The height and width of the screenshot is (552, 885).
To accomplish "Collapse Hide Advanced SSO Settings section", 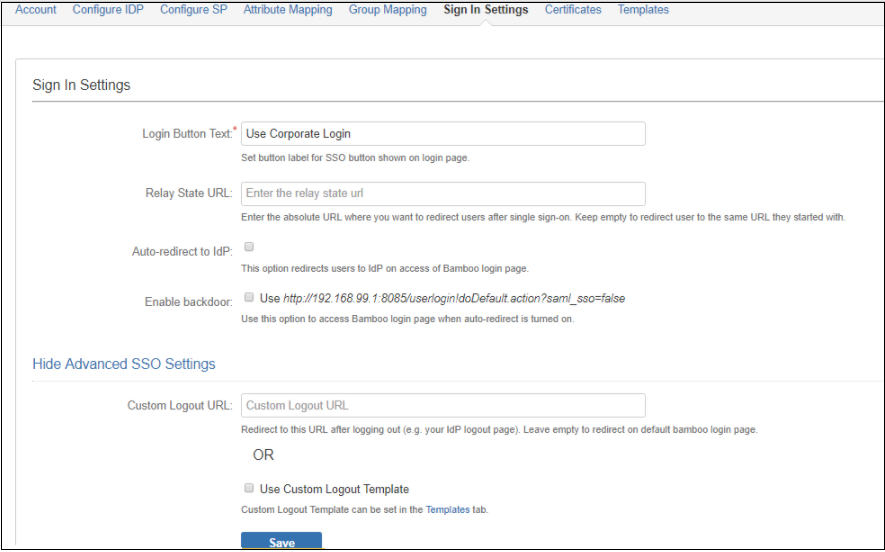I will pos(124,364).
